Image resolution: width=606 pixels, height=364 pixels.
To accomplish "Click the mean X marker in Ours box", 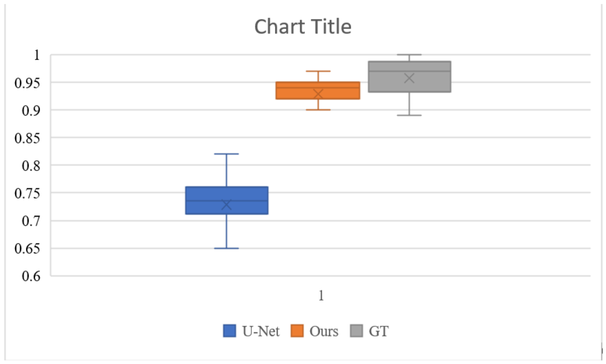I will point(318,94).
